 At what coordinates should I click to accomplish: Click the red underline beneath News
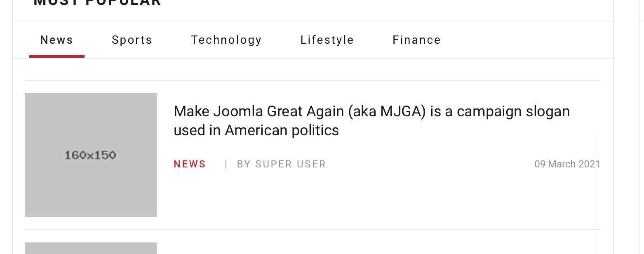click(57, 56)
